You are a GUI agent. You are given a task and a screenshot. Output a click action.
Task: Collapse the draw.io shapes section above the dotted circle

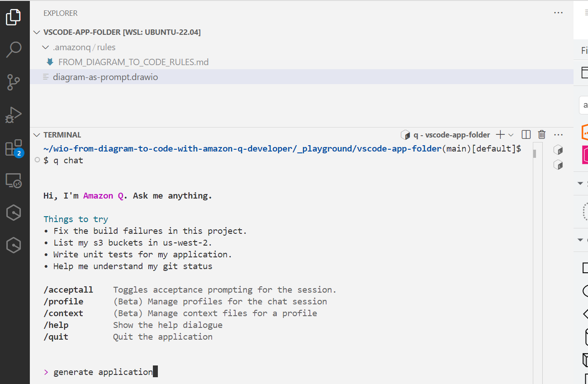[x=580, y=183]
